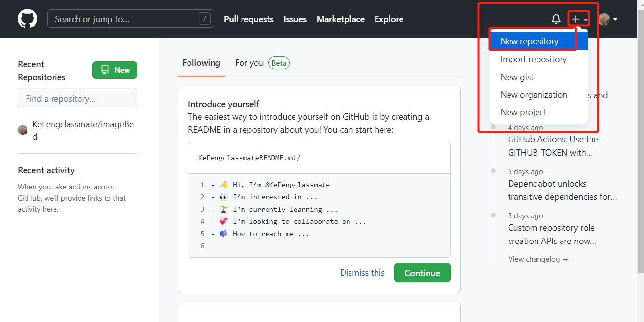The height and width of the screenshot is (322, 644).
Task: Click the Beta badge
Action: [279, 63]
